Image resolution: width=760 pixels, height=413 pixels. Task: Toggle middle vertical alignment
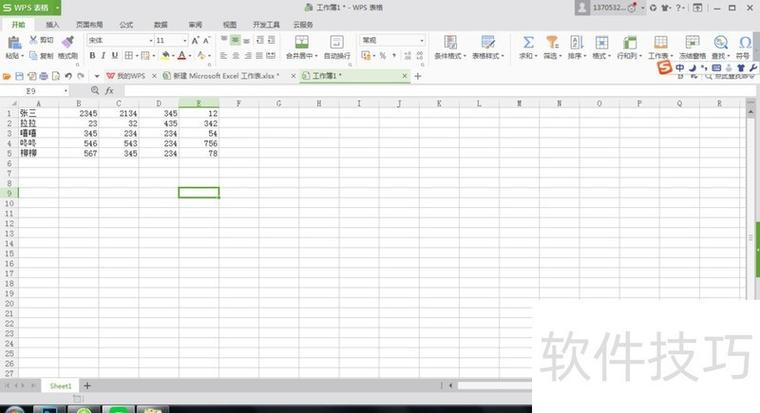[x=235, y=40]
